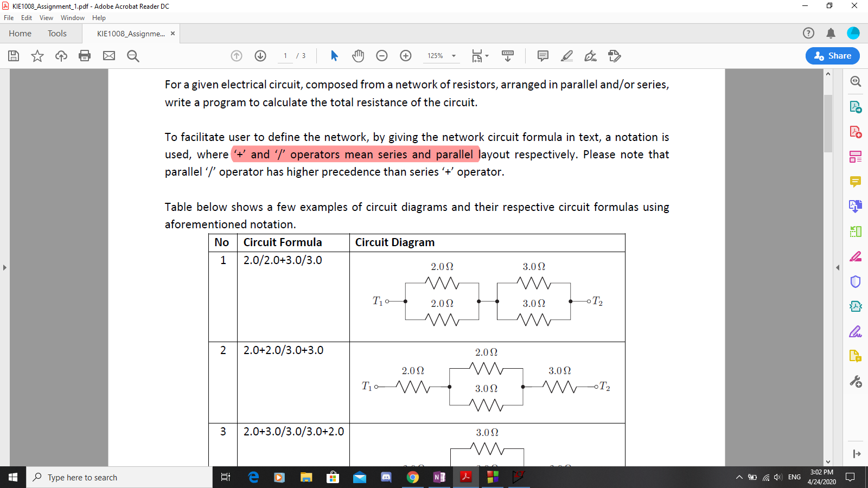
Task: Select the Hand tool for panning
Action: [x=358, y=56]
